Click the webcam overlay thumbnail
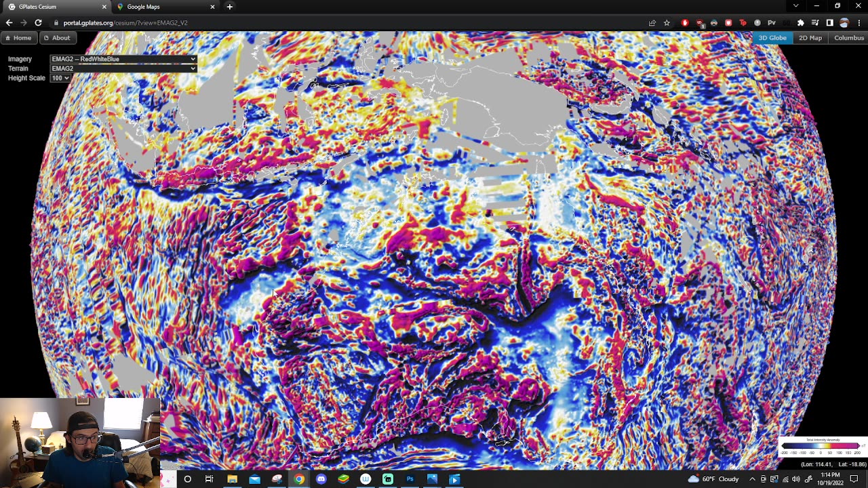Image resolution: width=868 pixels, height=488 pixels. coord(80,443)
